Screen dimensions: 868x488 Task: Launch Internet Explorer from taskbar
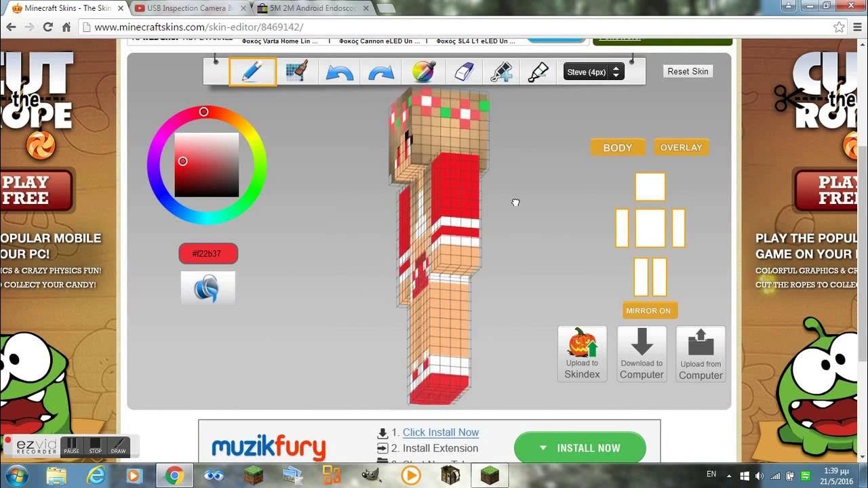point(96,475)
